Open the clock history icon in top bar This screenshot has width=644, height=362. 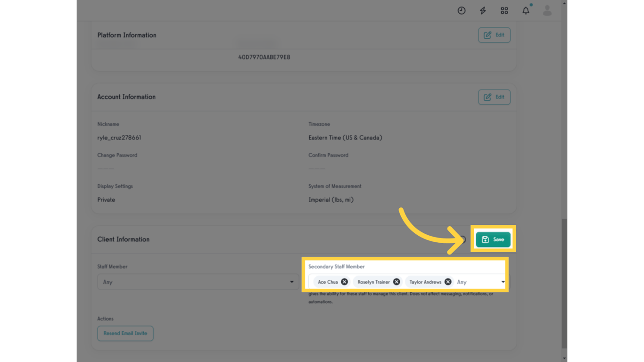tap(462, 10)
